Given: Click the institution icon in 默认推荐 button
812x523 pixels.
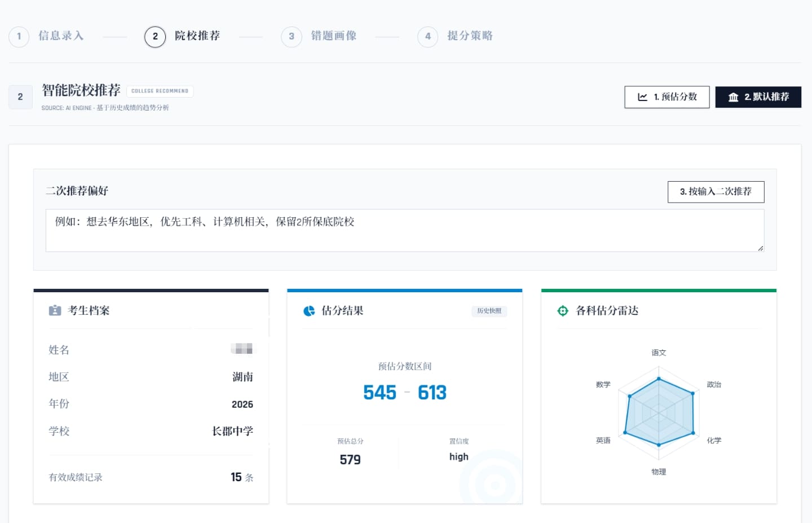Looking at the screenshot, I should click(x=733, y=97).
